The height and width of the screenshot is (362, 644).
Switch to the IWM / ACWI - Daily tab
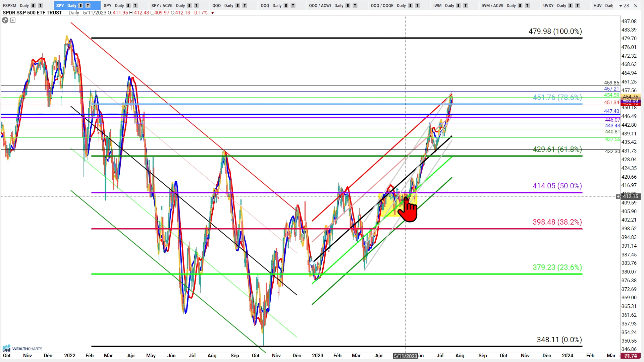(499, 6)
